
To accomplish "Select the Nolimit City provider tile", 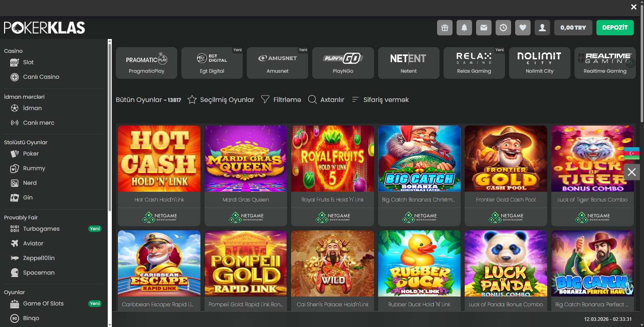I will (x=540, y=63).
